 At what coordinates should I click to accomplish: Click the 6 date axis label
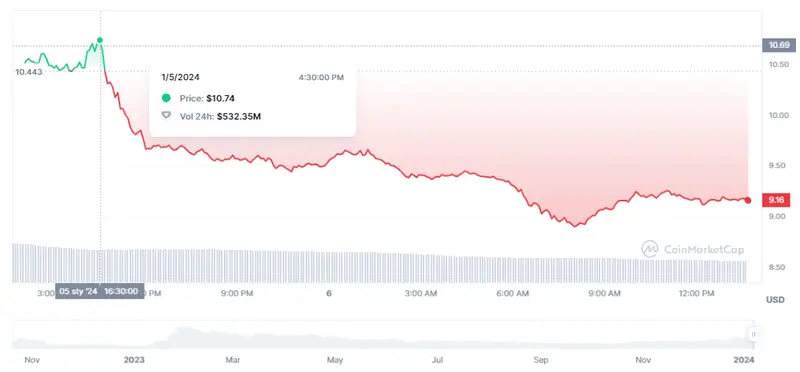(329, 293)
